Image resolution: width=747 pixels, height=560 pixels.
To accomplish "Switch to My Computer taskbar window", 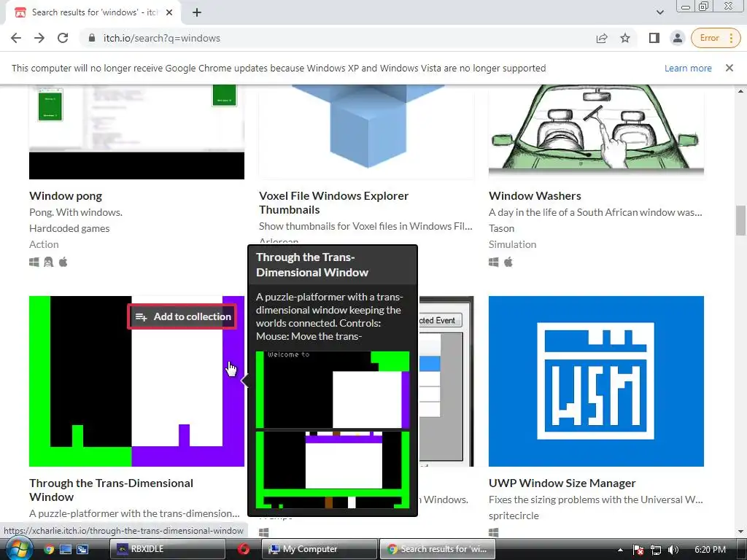I will point(320,549).
